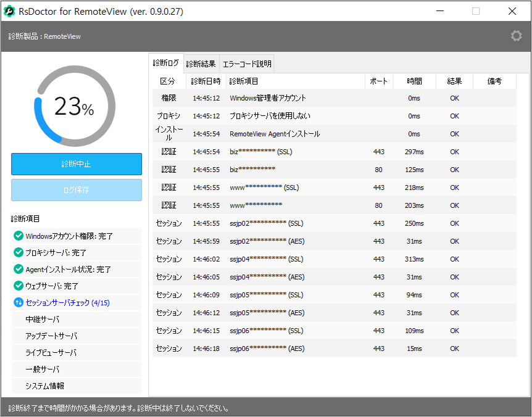
Task: Close the RsDoctor window
Action: pyautogui.click(x=512, y=11)
